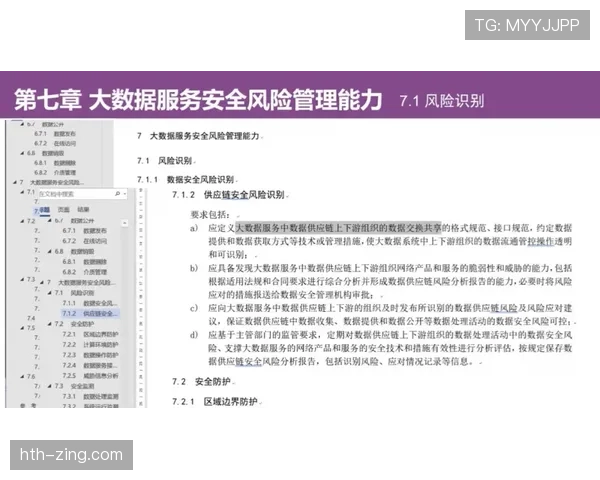
Task: Select heading 7.1.1 数据安全风... in front pane
Action: click(90, 303)
